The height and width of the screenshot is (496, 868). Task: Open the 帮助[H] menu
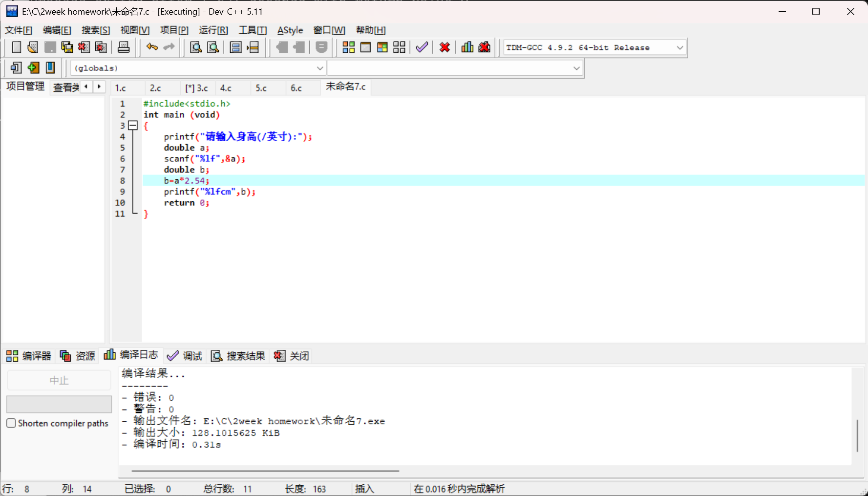(371, 30)
